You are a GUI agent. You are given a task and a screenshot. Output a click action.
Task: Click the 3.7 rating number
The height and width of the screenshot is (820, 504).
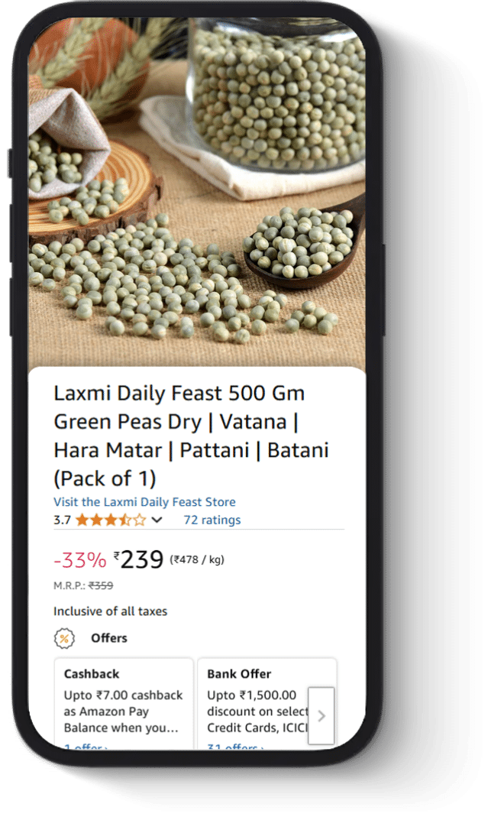click(62, 520)
